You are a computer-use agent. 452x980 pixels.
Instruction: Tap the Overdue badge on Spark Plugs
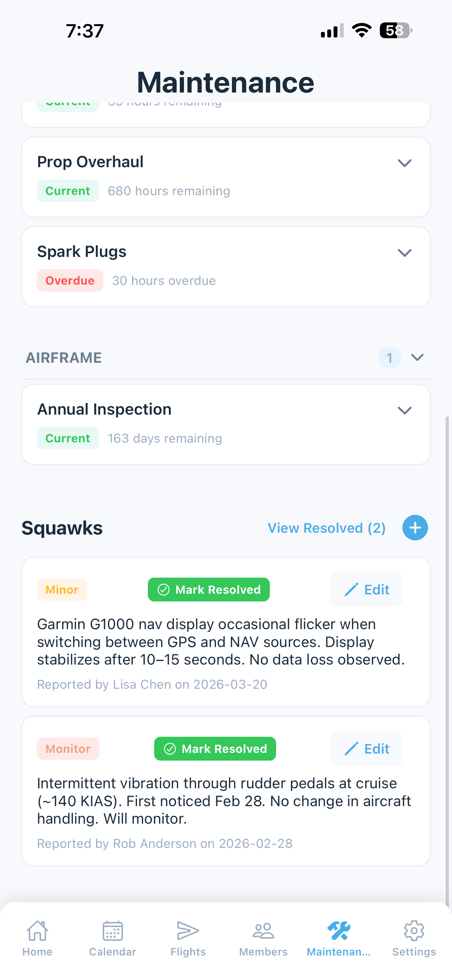coord(70,280)
